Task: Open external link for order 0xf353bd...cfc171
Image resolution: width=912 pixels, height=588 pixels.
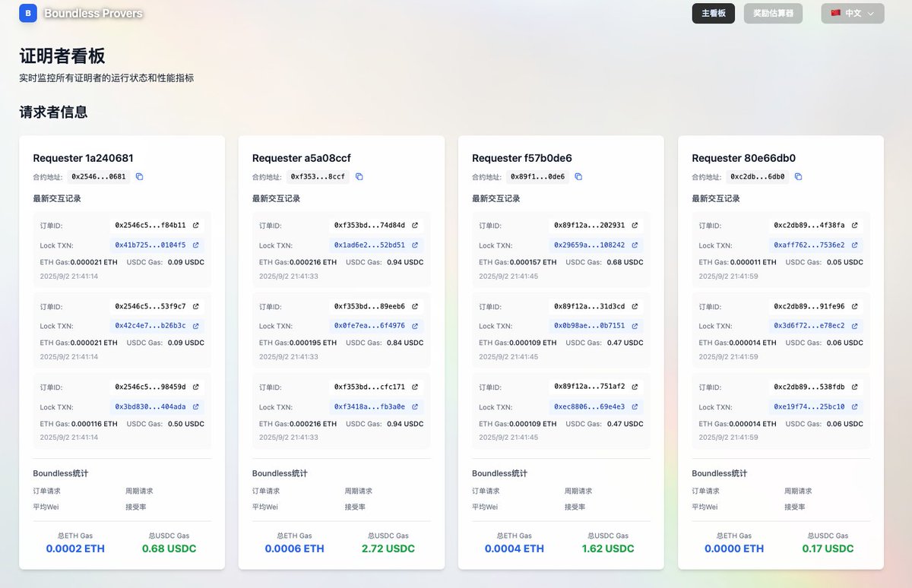Action: pos(415,387)
